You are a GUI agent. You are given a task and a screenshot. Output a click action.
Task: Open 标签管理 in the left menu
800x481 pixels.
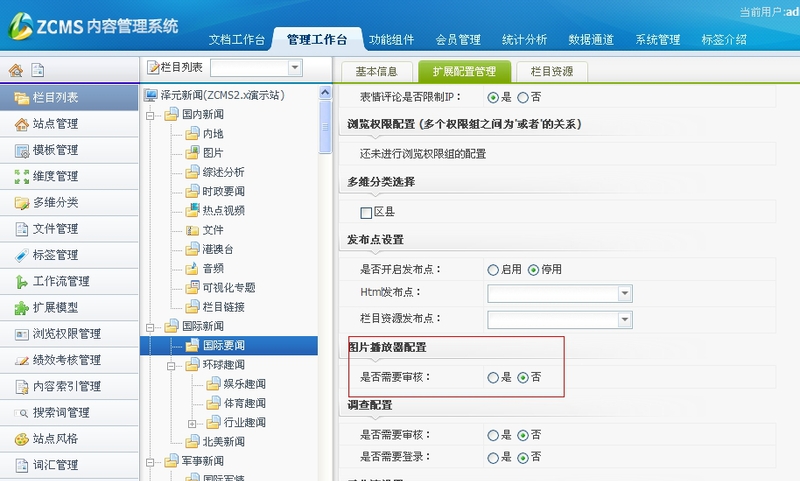click(x=54, y=255)
